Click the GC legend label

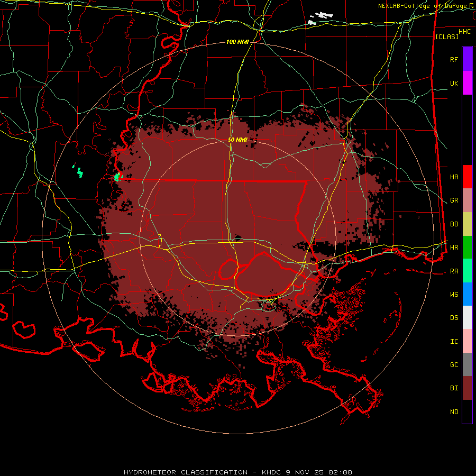454,365
